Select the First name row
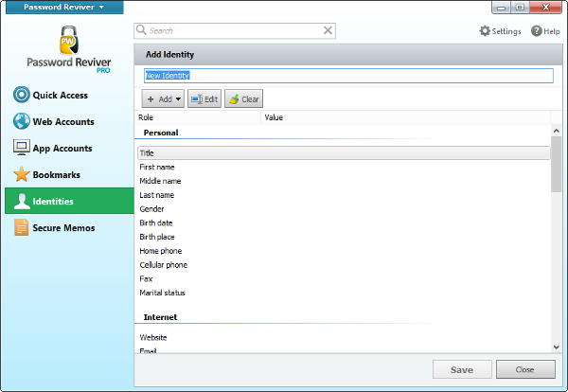 pos(344,167)
